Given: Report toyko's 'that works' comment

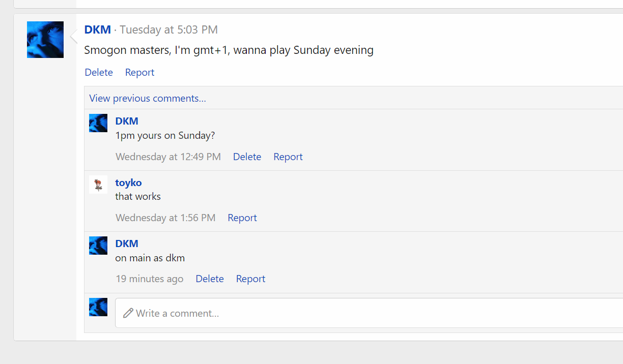Looking at the screenshot, I should coord(242,218).
